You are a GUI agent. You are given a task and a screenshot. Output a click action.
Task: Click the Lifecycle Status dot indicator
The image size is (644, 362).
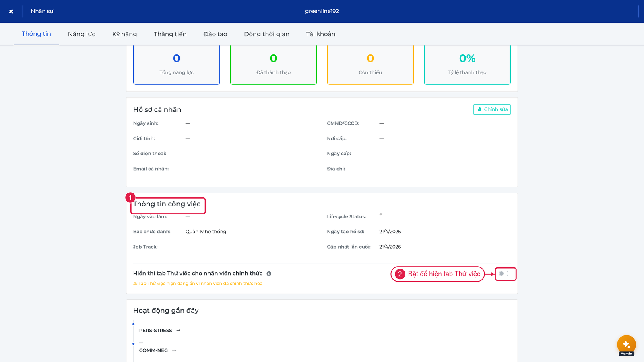[x=381, y=214]
